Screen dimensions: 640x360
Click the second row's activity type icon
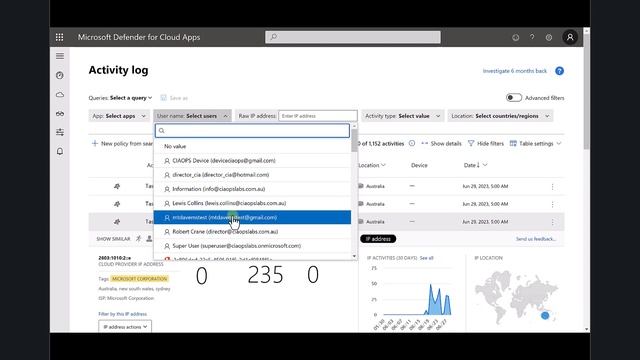117,204
